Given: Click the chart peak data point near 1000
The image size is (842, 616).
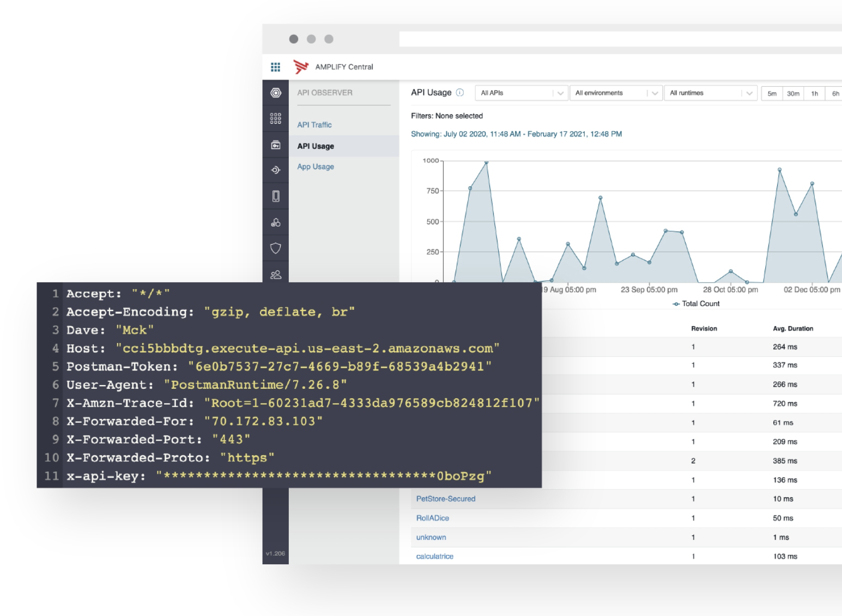Looking at the screenshot, I should pyautogui.click(x=486, y=162).
